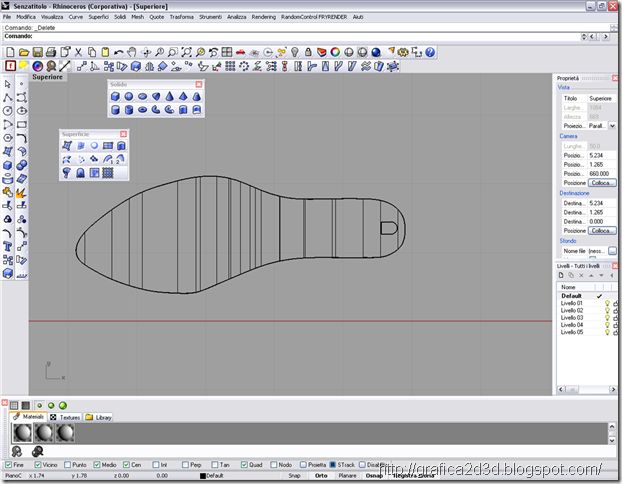This screenshot has height=484, width=622.
Task: Click the red car icon in toolbar
Action: click(x=240, y=52)
